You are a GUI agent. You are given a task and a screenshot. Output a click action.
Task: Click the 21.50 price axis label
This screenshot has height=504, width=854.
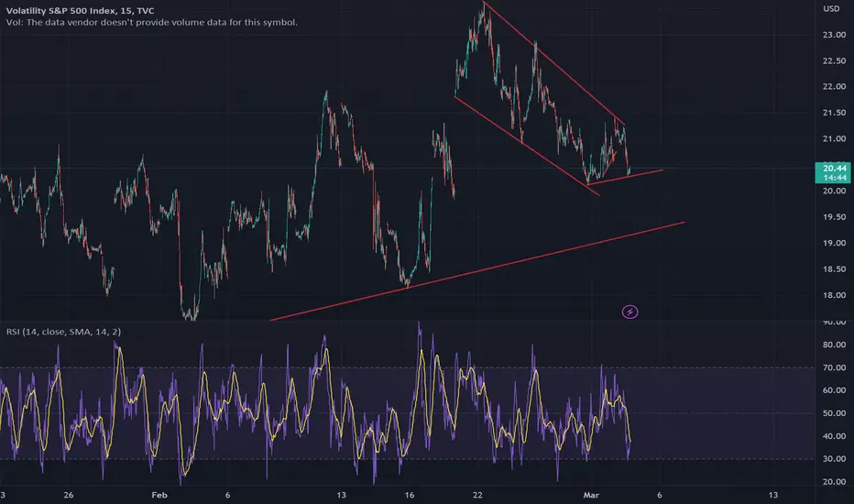[834, 113]
